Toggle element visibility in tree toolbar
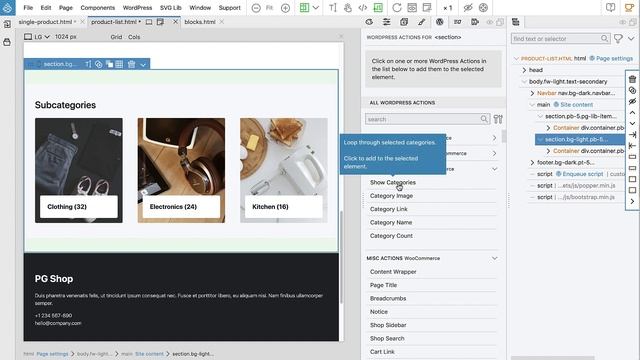The image size is (640, 360). 632,101
